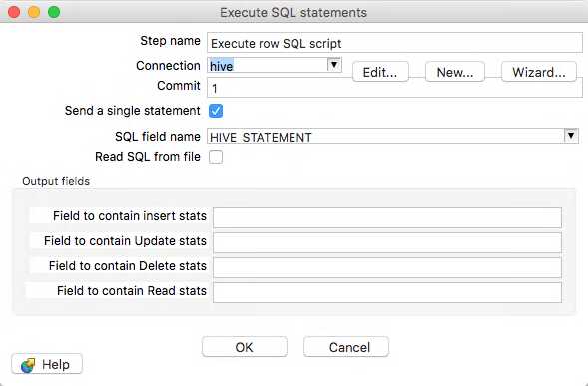588x386 pixels.
Task: Click the 'SQL field name' label
Action: coord(158,136)
